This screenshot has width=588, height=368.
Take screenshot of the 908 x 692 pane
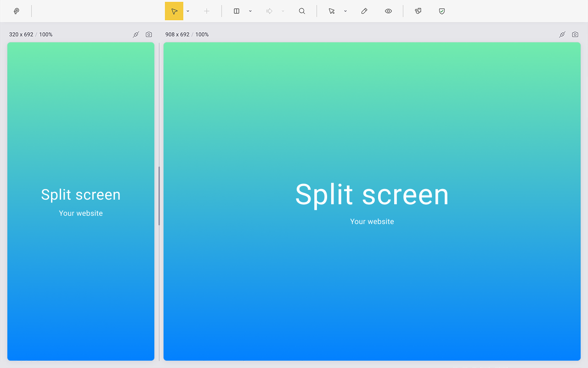575,34
